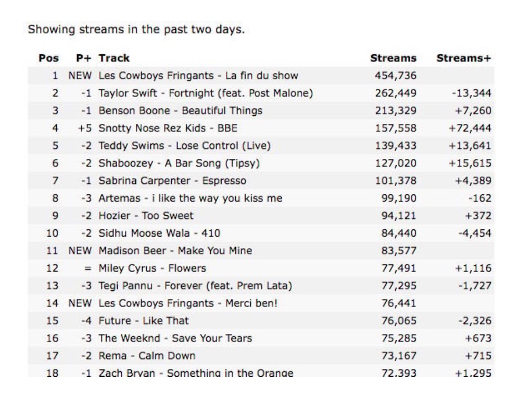Click the Streams+ column header

tap(464, 58)
